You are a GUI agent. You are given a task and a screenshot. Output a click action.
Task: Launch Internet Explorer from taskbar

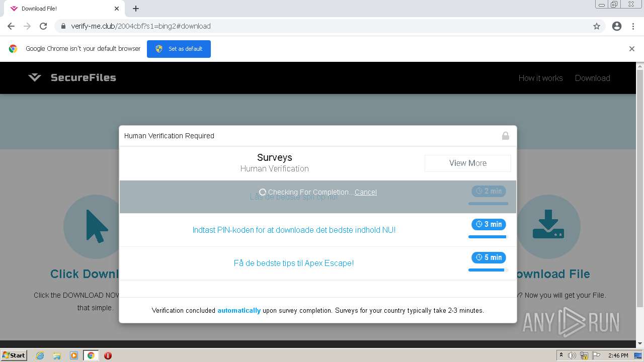[x=40, y=355]
